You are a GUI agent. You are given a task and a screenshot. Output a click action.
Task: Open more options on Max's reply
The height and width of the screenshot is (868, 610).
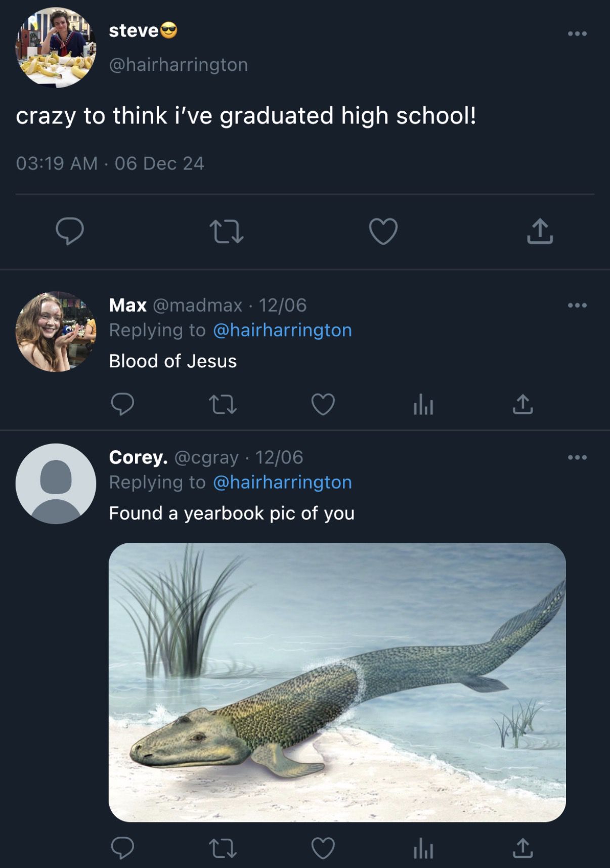coord(577,305)
